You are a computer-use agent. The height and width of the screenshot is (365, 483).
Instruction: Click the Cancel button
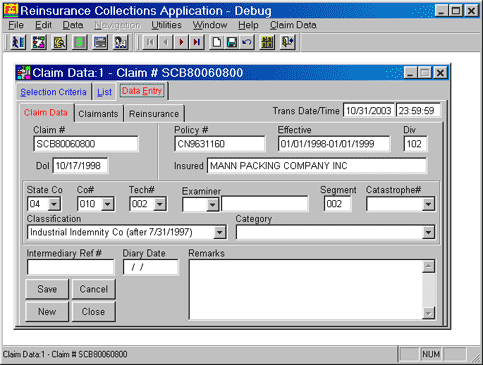94,289
